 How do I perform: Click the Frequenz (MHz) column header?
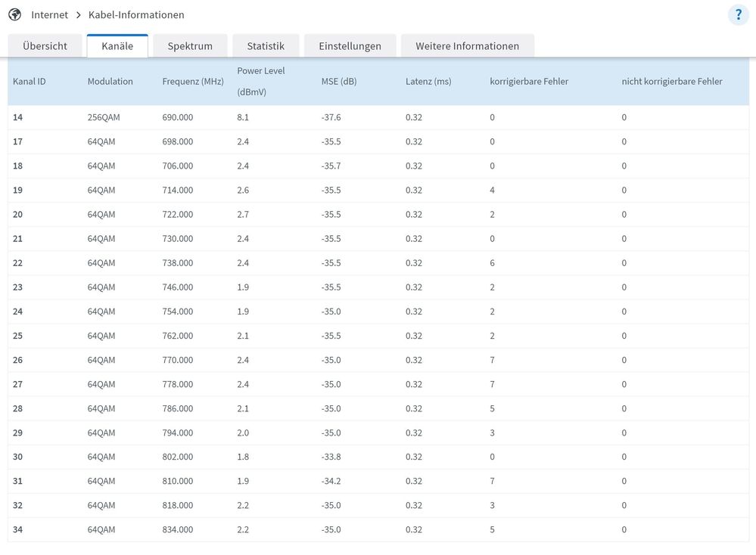point(193,82)
